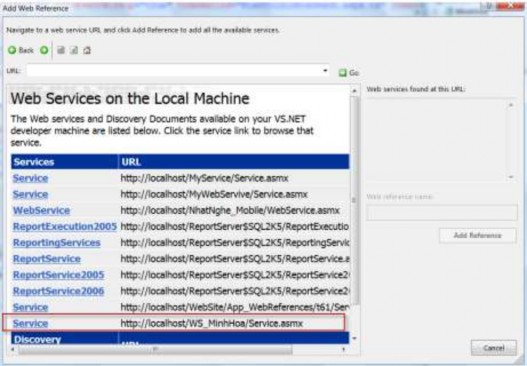Click the horizontal scrollbar thumb
Image resolution: width=527 pixels, height=366 pixels.
[155, 350]
